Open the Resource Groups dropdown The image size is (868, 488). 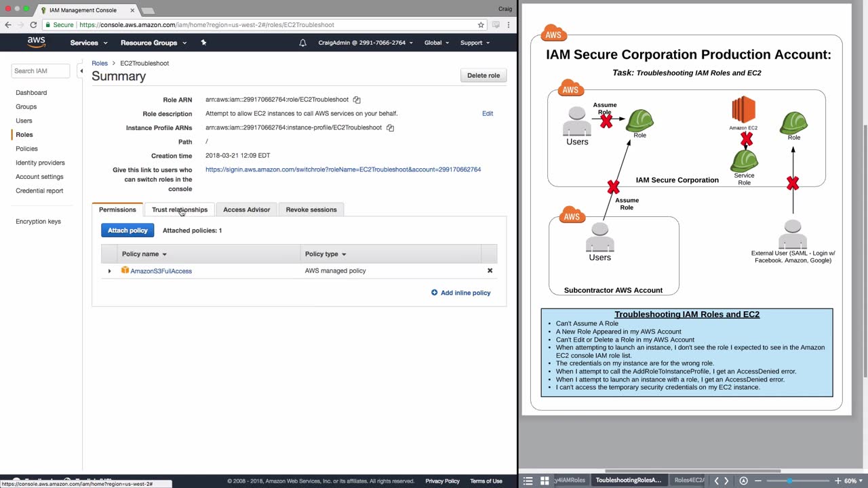click(x=153, y=43)
